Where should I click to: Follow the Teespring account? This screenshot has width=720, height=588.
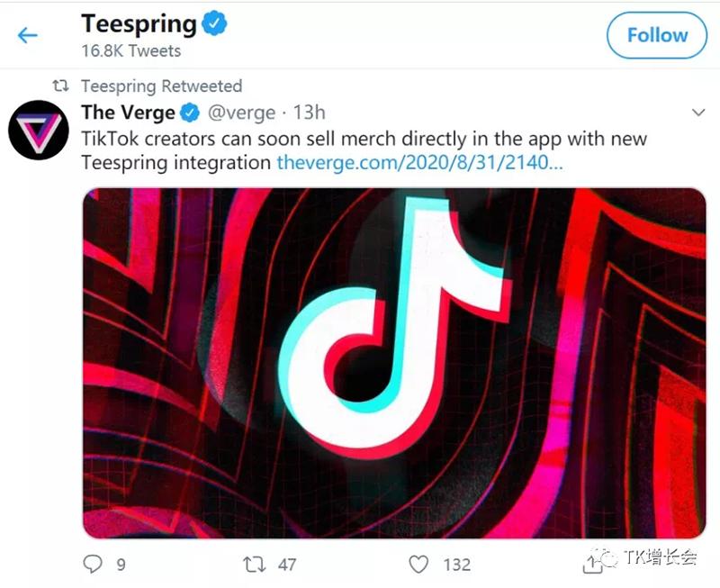coord(657,35)
